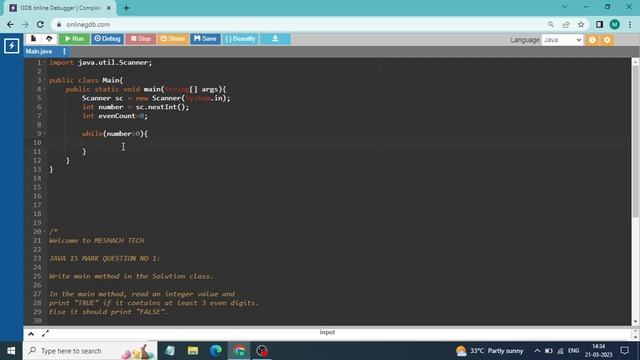Open the notepad-like app in taskbar
Screen dimensions: 640x360
(x=170, y=351)
